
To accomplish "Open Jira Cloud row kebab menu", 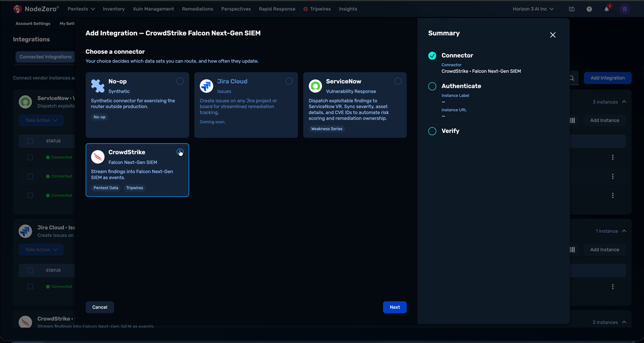I will pos(613,287).
